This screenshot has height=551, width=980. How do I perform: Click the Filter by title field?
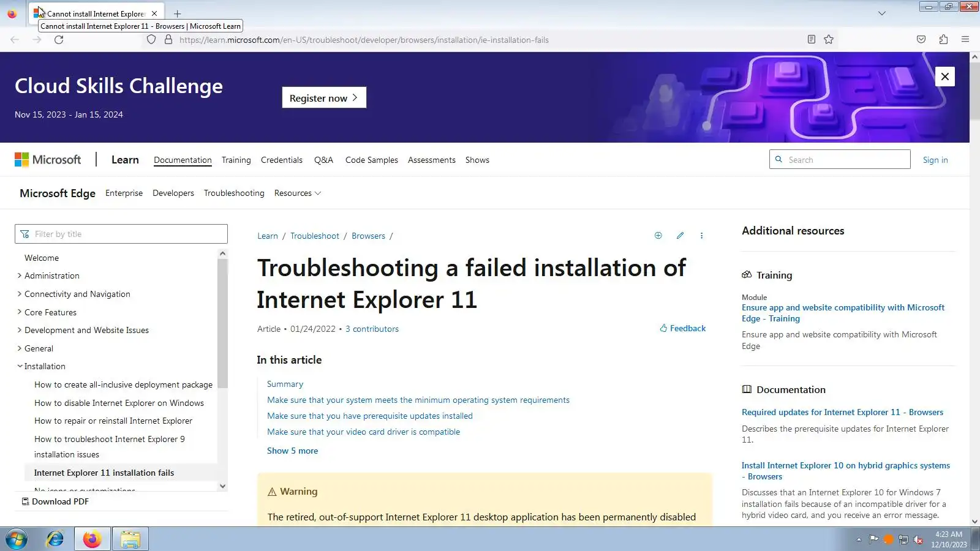pyautogui.click(x=121, y=234)
